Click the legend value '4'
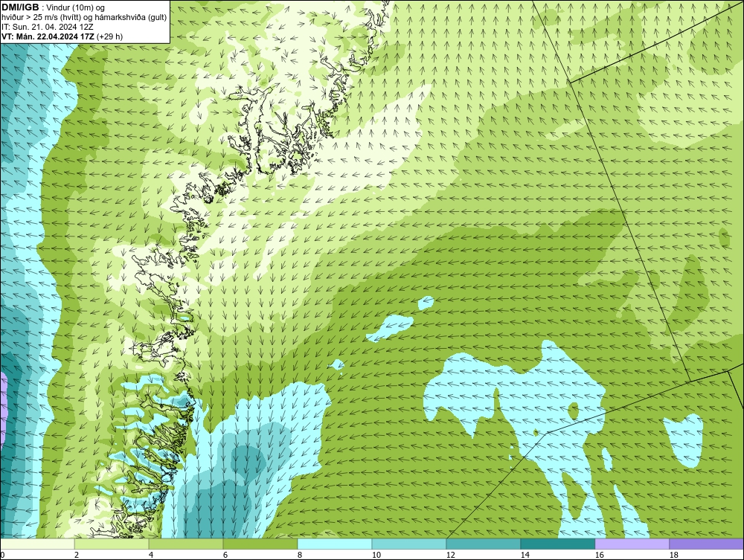The width and height of the screenshot is (744, 560). tap(151, 555)
